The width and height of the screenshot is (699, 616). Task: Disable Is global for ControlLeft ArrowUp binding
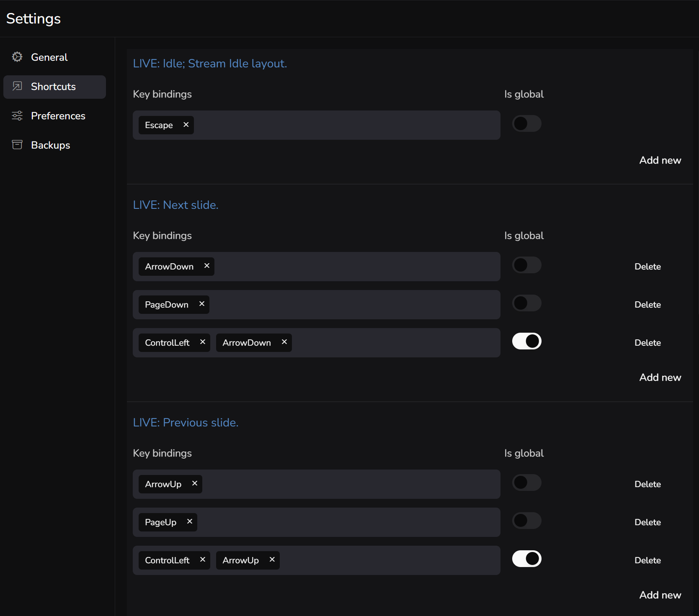click(527, 559)
